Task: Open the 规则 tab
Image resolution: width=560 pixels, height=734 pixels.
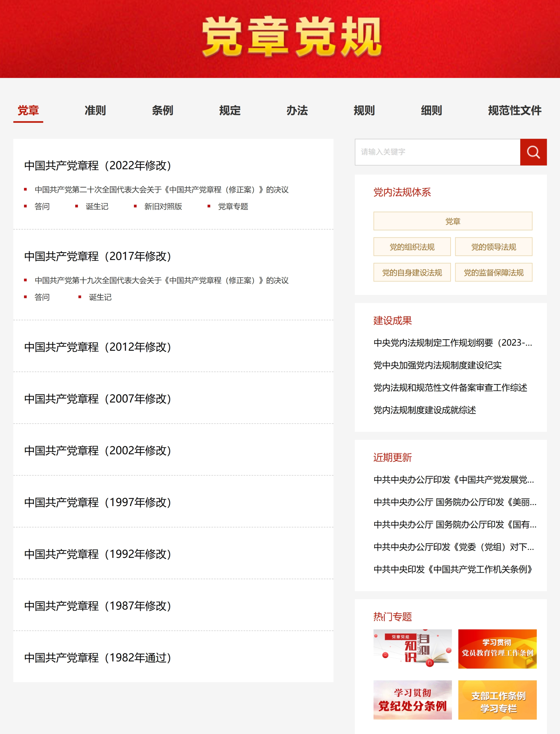Action: 364,110
